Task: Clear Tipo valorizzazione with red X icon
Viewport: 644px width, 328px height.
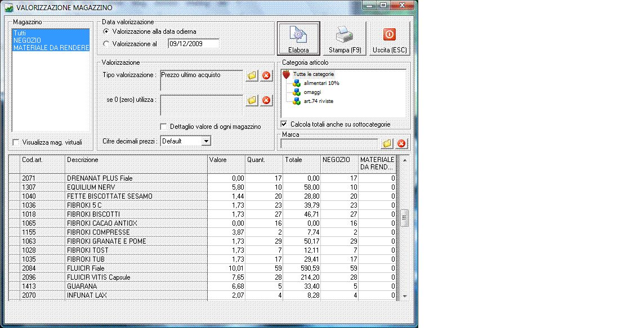Action: (x=267, y=75)
